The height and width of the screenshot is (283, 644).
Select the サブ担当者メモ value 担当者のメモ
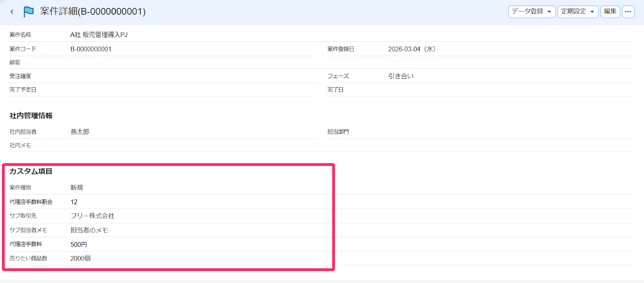(x=89, y=230)
